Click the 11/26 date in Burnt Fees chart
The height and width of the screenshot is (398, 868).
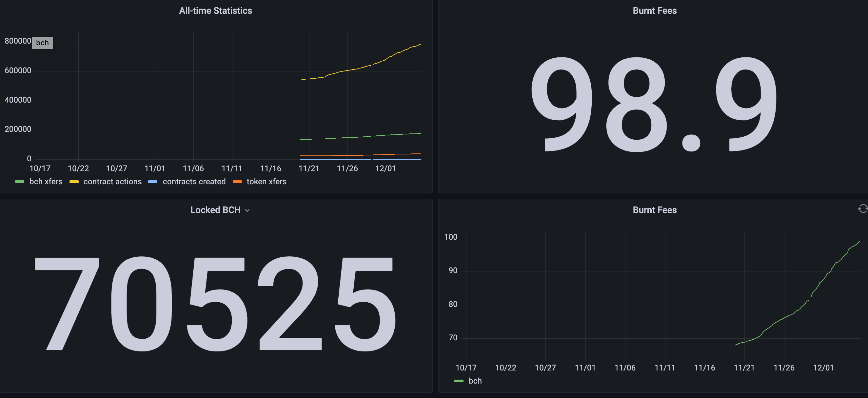784,368
